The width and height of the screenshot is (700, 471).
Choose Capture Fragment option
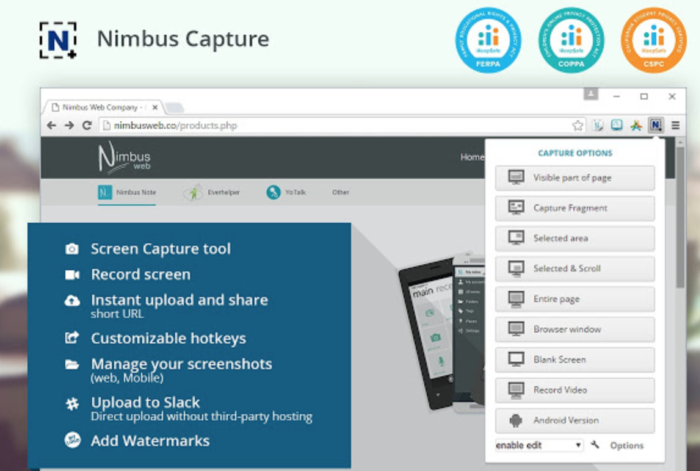[x=575, y=208]
